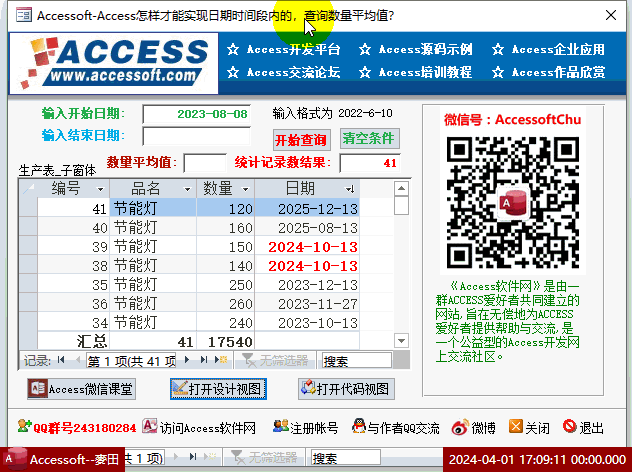Click the subform scrollbar up arrow
The width and height of the screenshot is (632, 472).
(x=401, y=188)
